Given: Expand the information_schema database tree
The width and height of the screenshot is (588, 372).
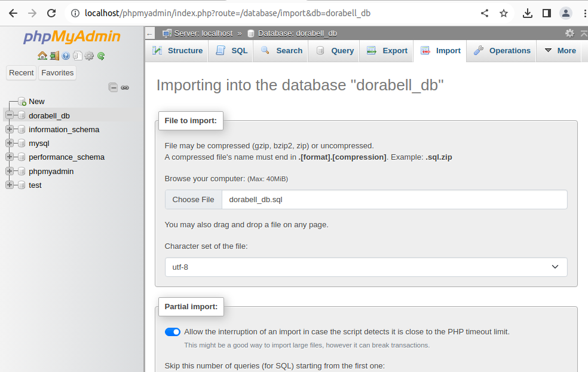Looking at the screenshot, I should pyautogui.click(x=10, y=129).
